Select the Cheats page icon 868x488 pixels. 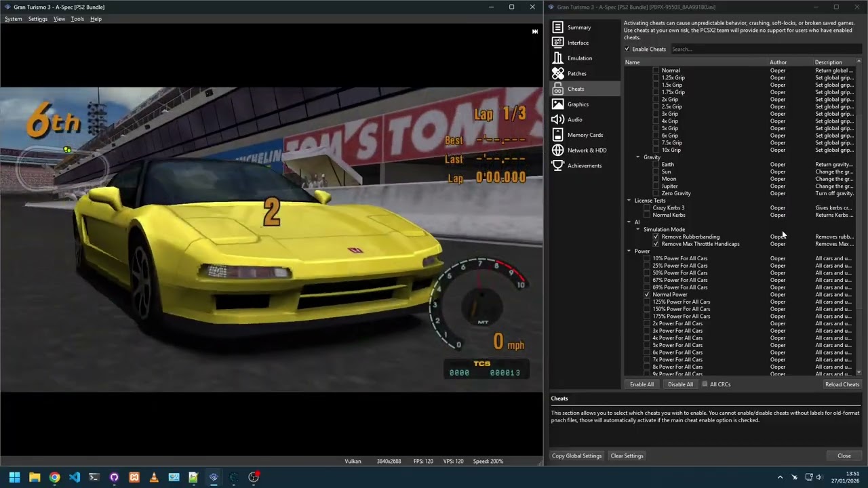(557, 89)
